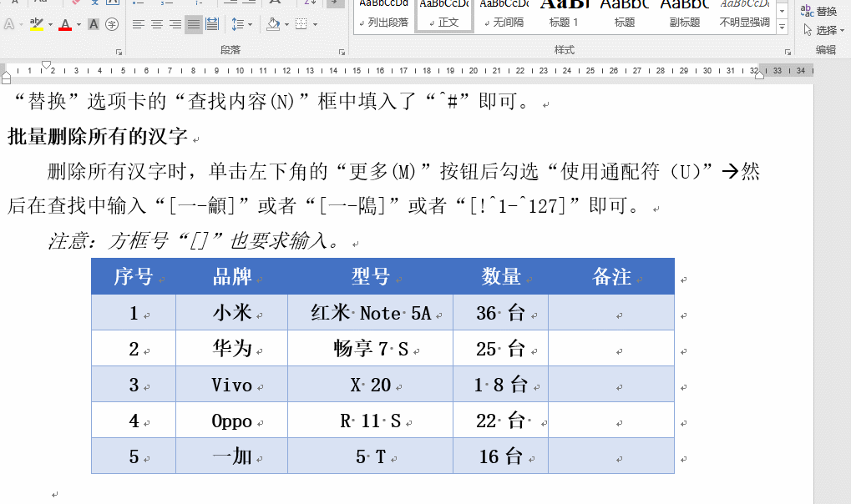Click the 序号 table header
The image size is (851, 504).
pyautogui.click(x=134, y=277)
